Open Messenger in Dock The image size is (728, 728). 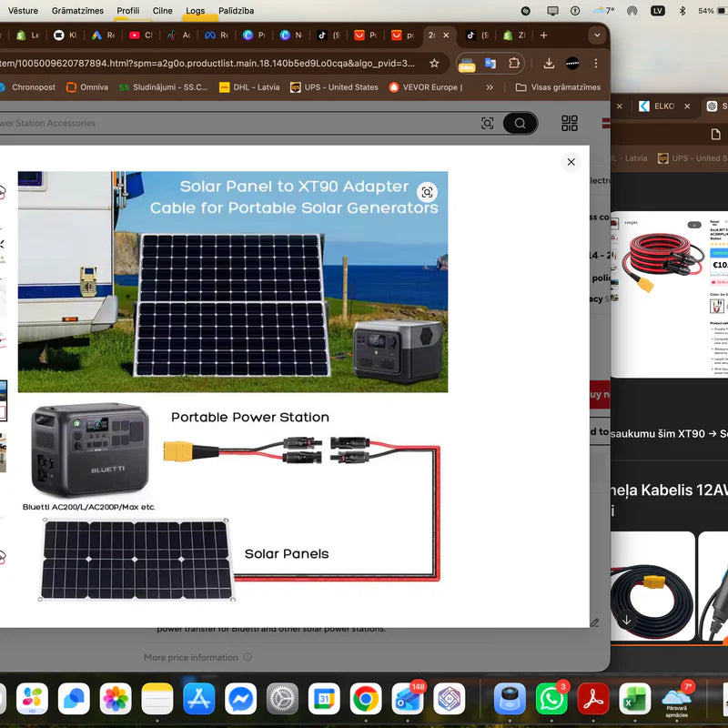(x=240, y=698)
